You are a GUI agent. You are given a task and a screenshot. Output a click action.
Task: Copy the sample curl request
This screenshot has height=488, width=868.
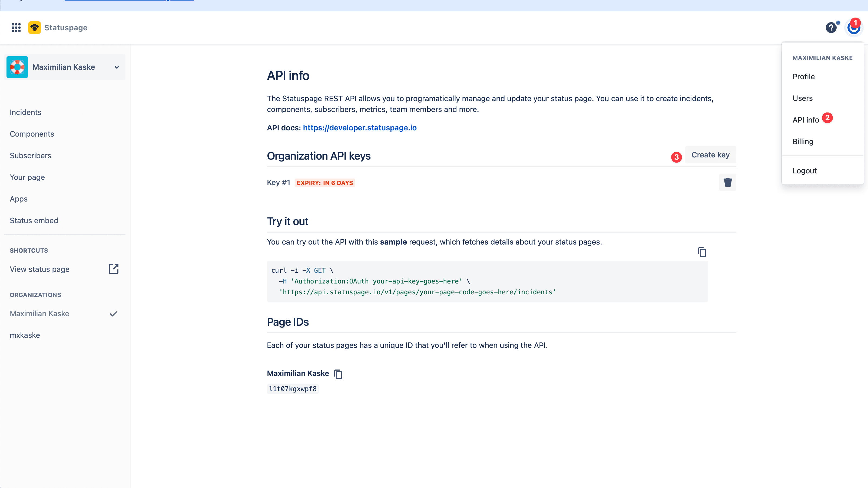point(702,252)
